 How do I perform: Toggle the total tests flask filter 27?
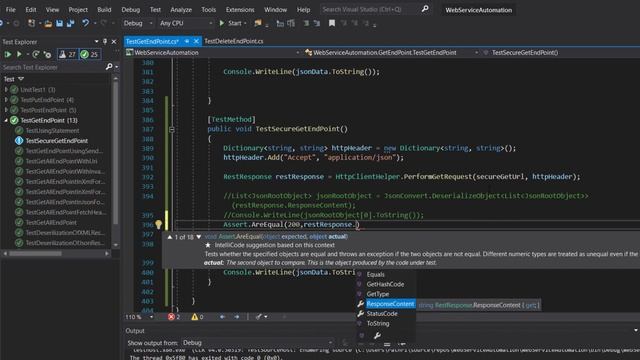point(67,54)
